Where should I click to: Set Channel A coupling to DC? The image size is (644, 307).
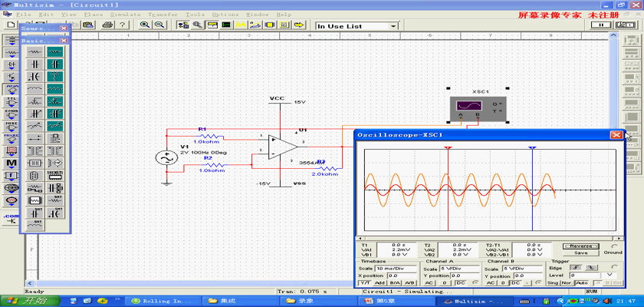[462, 282]
